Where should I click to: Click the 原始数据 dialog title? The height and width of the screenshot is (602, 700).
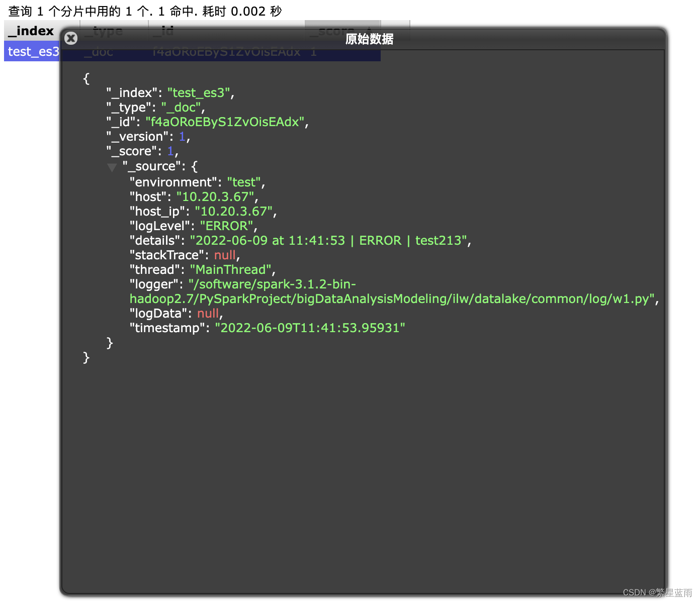click(369, 39)
